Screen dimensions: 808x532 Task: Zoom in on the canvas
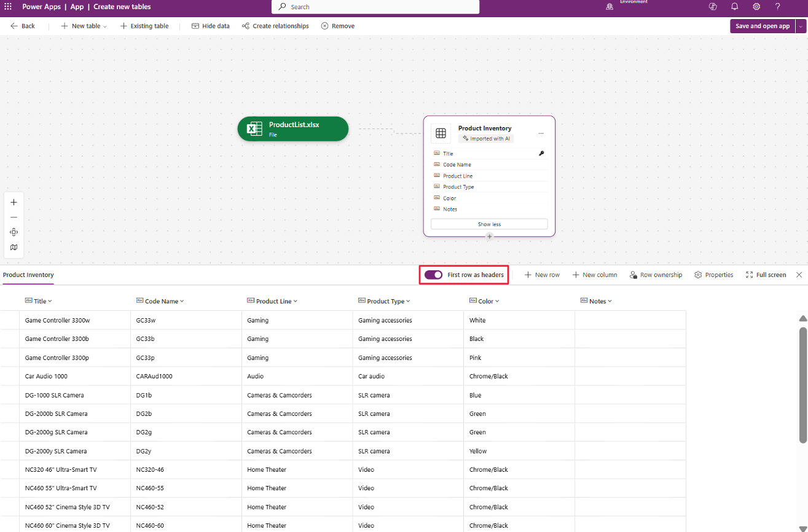click(x=14, y=201)
